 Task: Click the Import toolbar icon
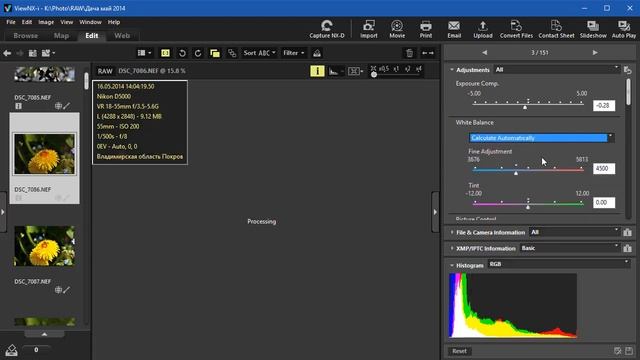[369, 29]
